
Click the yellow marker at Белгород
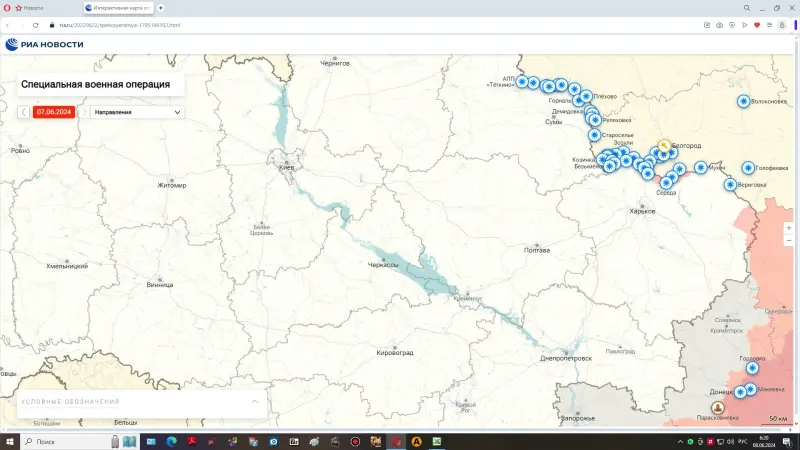pos(664,145)
